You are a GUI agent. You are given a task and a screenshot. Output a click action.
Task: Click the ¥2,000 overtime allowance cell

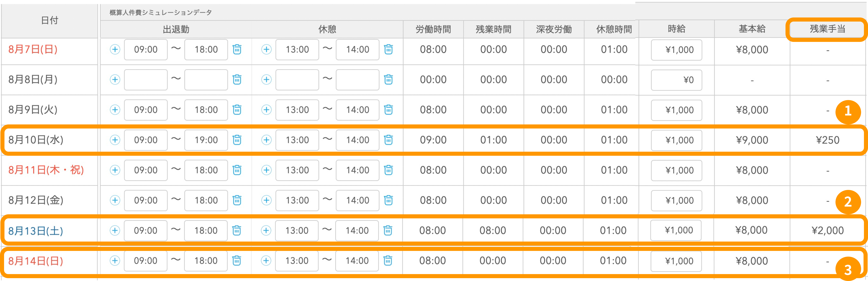point(827,230)
